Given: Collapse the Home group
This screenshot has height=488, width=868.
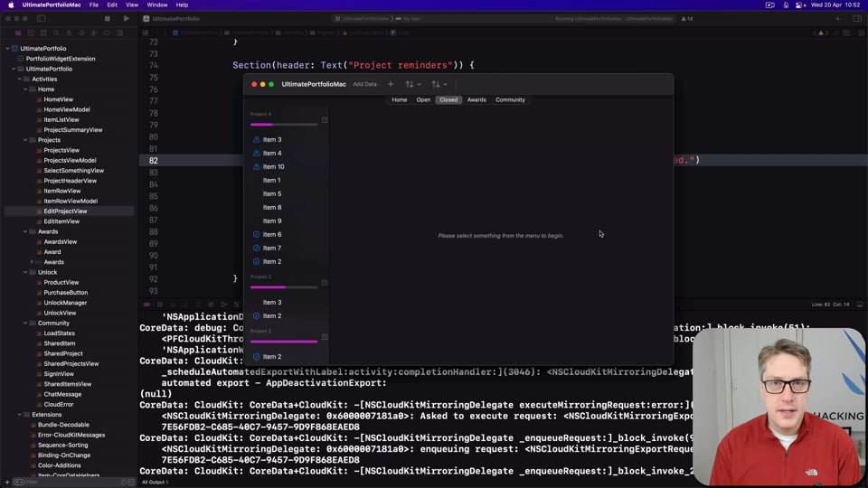Looking at the screenshot, I should [25, 89].
